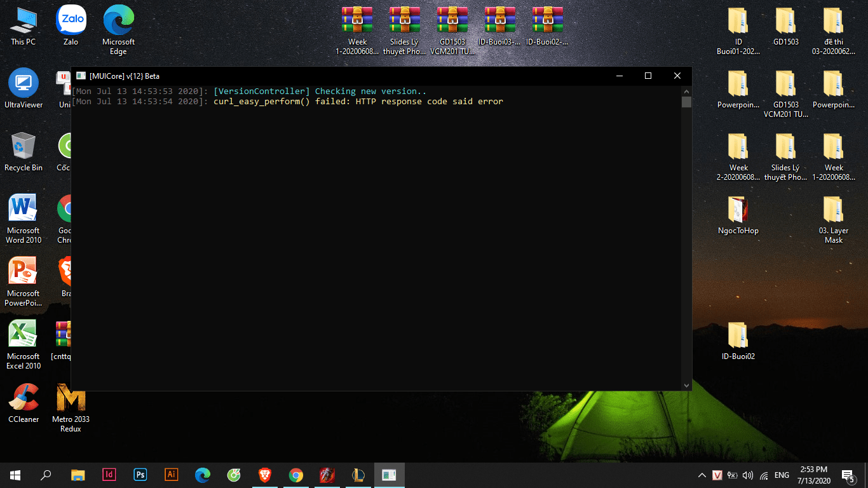Screen dimensions: 868x488
Task: Select the Week 2-20200608 folder
Action: [x=738, y=156]
